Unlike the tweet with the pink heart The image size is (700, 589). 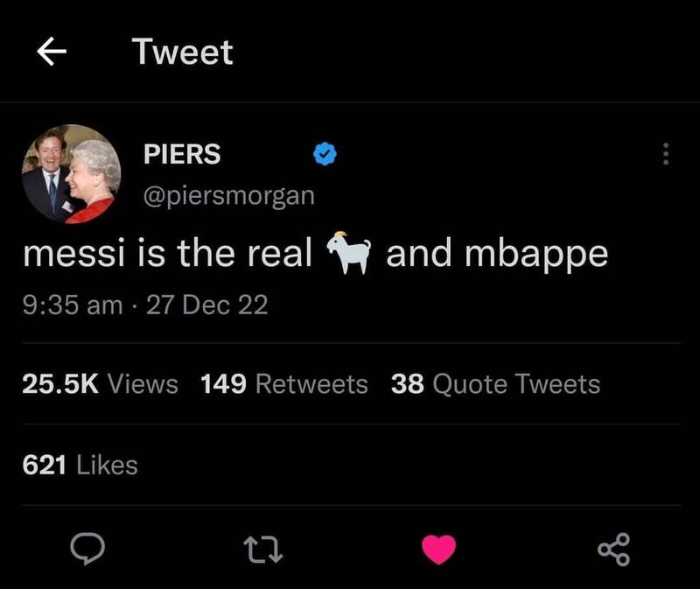click(439, 549)
